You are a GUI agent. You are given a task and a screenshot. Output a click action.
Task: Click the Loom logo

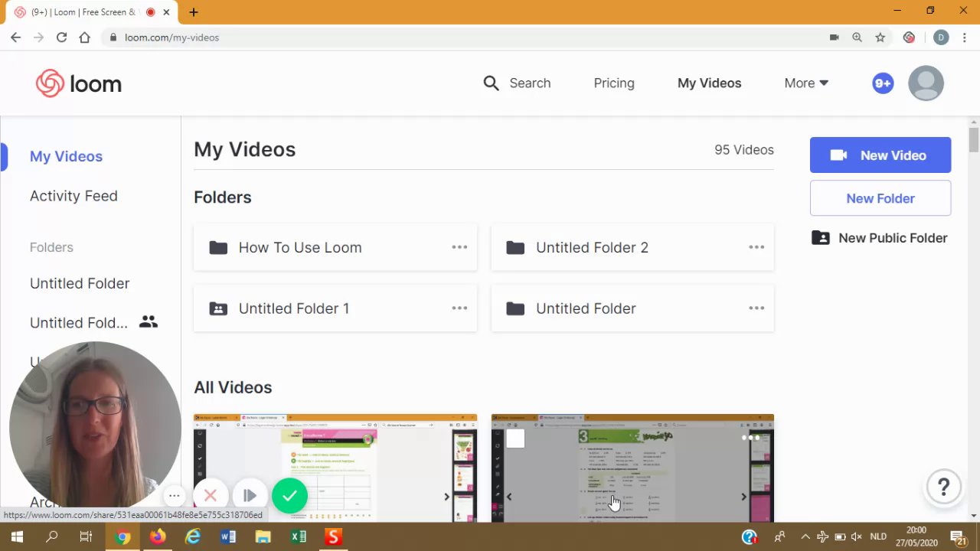pos(79,83)
